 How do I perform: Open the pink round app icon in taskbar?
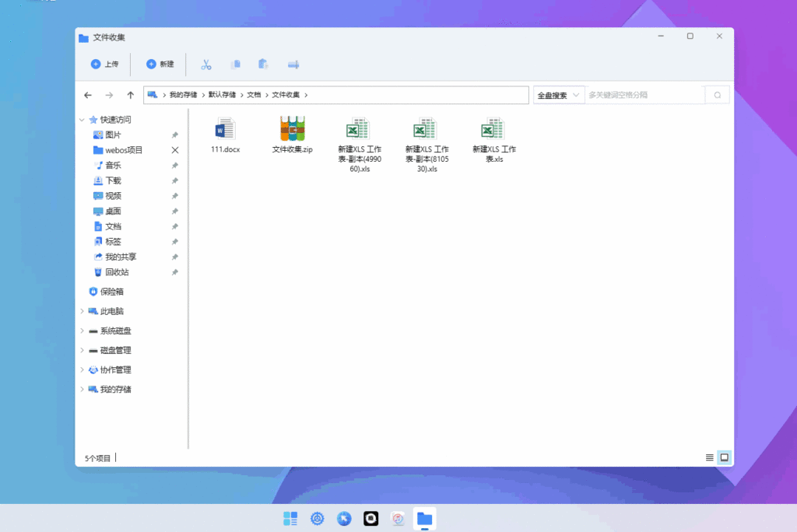click(x=398, y=519)
